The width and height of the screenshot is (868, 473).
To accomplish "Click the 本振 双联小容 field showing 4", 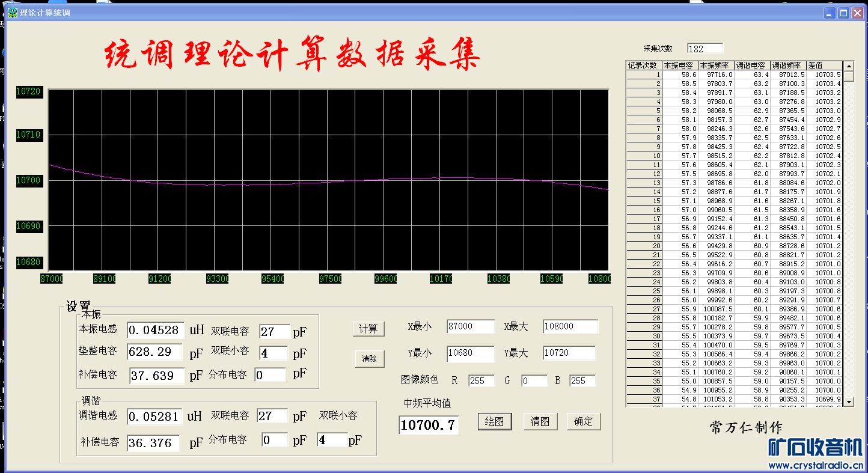I will coord(274,353).
